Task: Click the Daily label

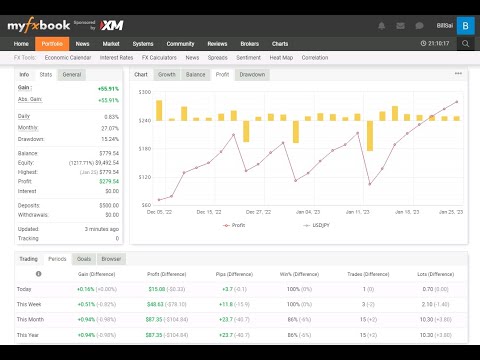Action: tap(24, 116)
